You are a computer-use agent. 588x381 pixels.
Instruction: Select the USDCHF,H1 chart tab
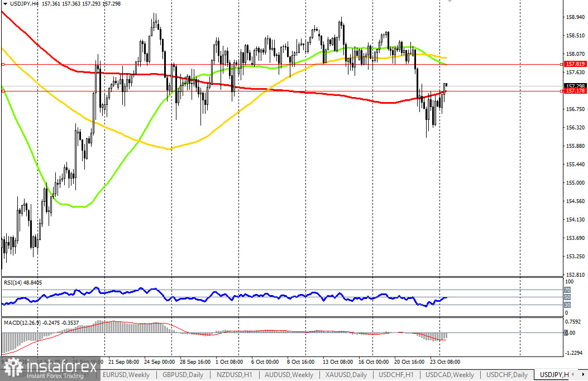(x=396, y=375)
